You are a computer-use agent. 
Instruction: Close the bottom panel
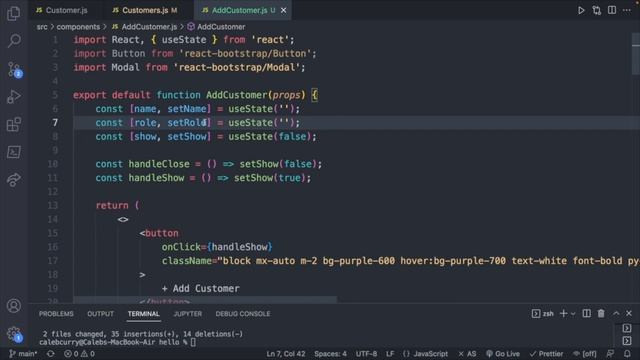click(629, 313)
